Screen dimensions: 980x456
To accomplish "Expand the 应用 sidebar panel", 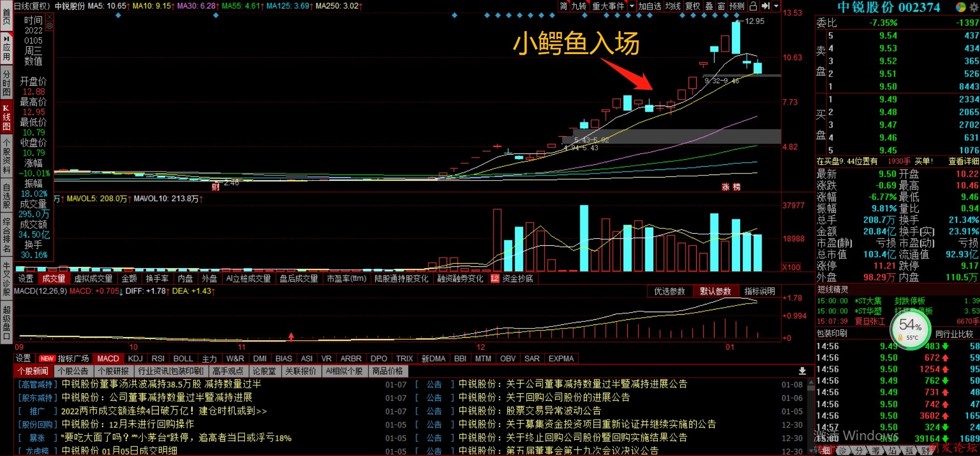I will [7, 48].
